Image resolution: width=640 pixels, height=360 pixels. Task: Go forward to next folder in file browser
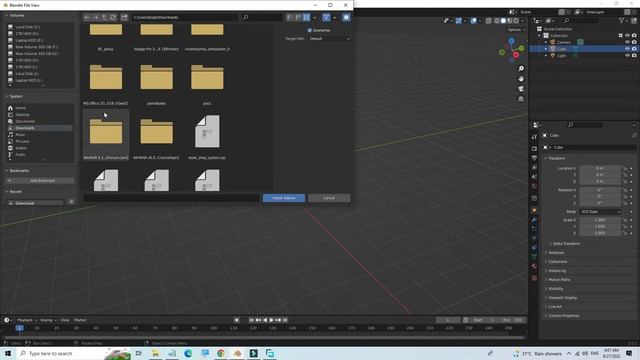pos(96,18)
